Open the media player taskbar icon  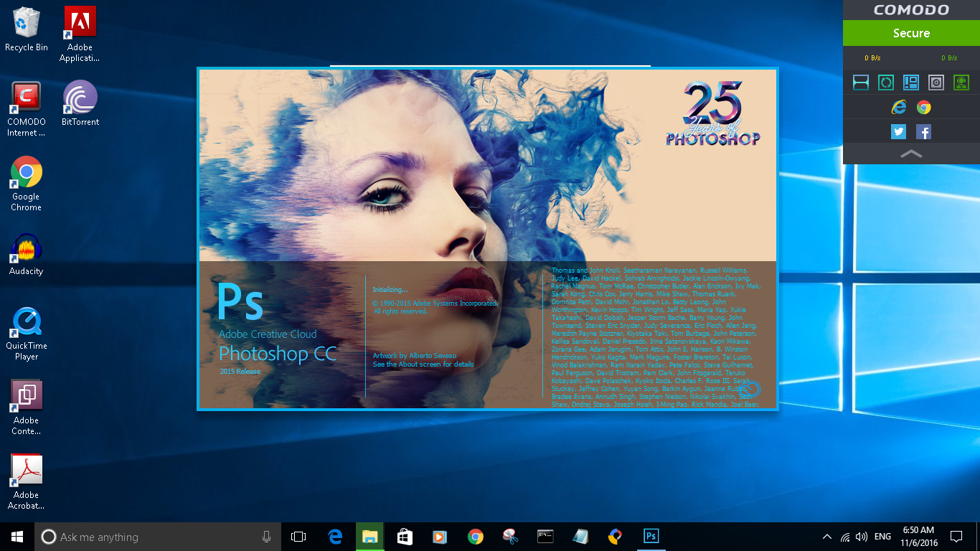(x=440, y=537)
